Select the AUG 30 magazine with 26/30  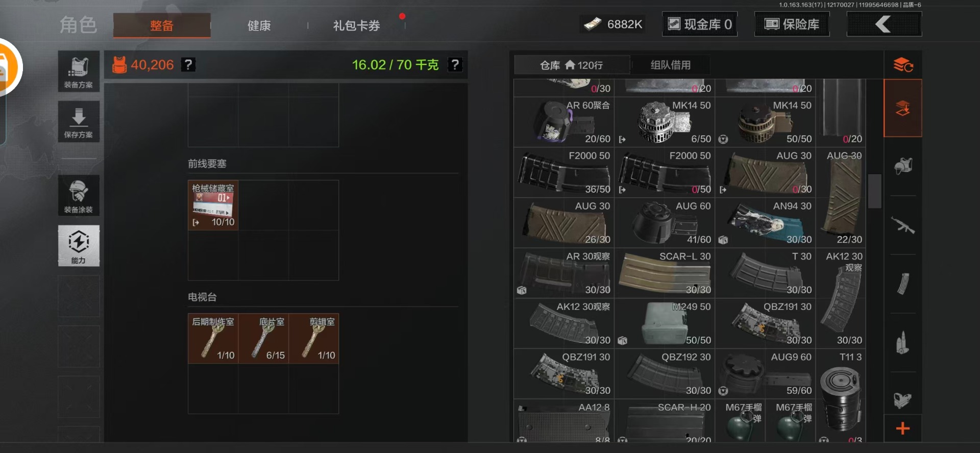coord(564,223)
